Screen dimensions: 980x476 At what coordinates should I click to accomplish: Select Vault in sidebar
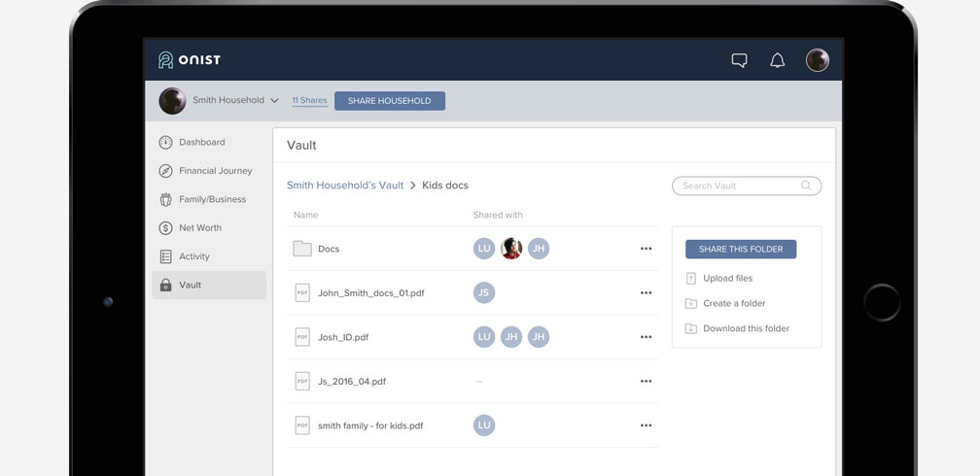click(x=209, y=285)
